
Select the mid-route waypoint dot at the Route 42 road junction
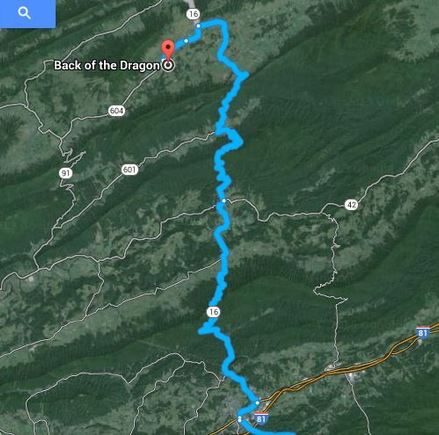(x=224, y=201)
